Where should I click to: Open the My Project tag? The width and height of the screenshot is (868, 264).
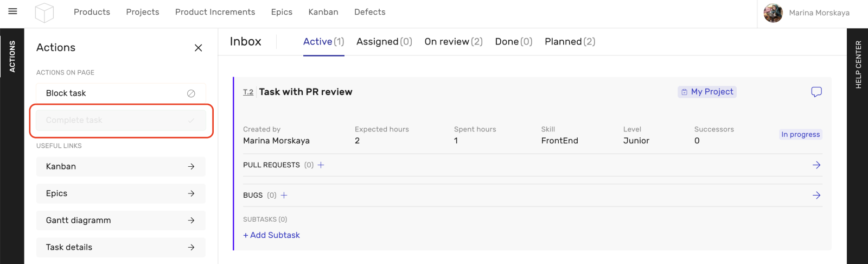point(707,92)
